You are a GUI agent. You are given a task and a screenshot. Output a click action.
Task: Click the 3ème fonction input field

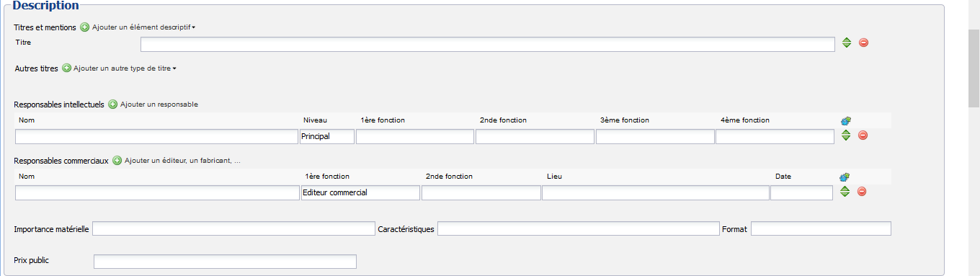[x=655, y=136]
